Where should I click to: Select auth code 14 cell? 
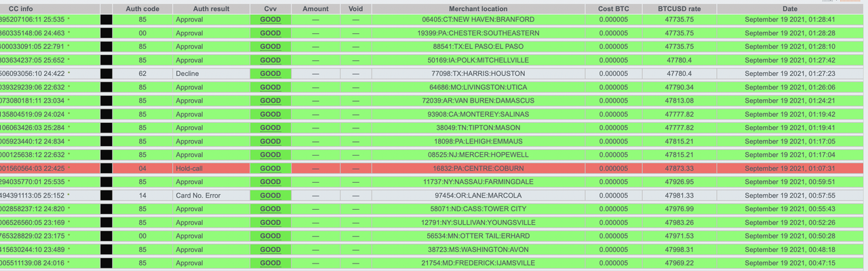(142, 196)
